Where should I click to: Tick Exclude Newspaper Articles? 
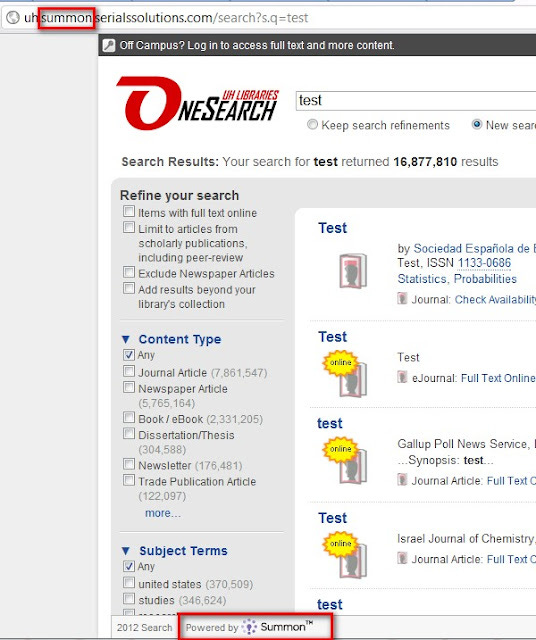click(x=129, y=272)
